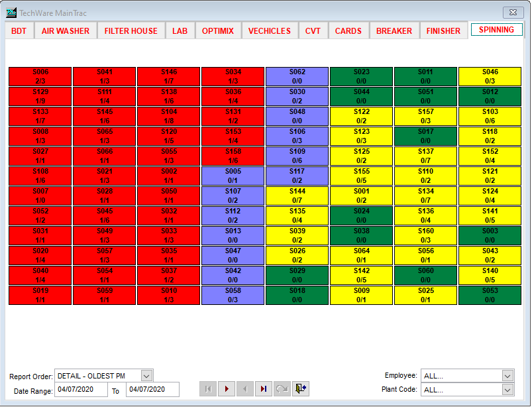Open the Report Order dropdown
Screen dimensions: 532x407
point(146,375)
